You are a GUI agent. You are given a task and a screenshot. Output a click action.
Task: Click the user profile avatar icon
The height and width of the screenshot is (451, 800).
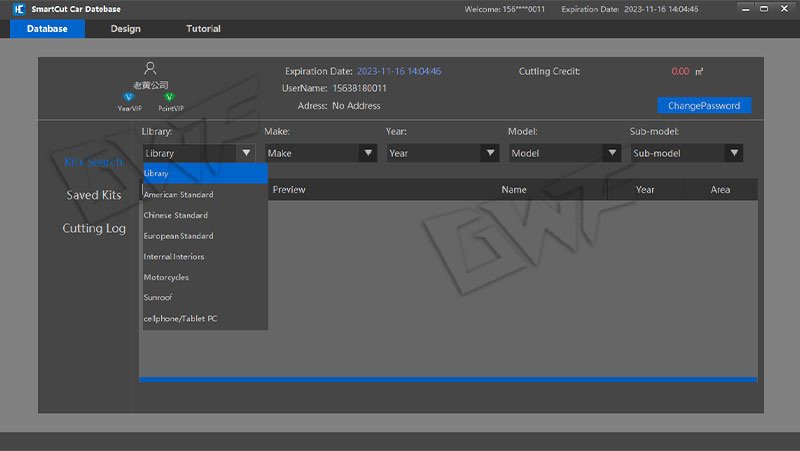click(x=150, y=68)
